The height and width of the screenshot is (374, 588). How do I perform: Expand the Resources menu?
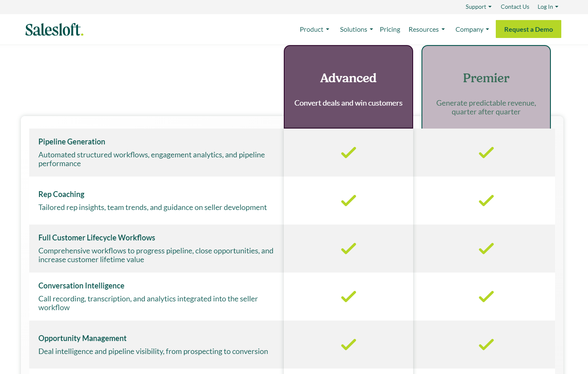(426, 30)
